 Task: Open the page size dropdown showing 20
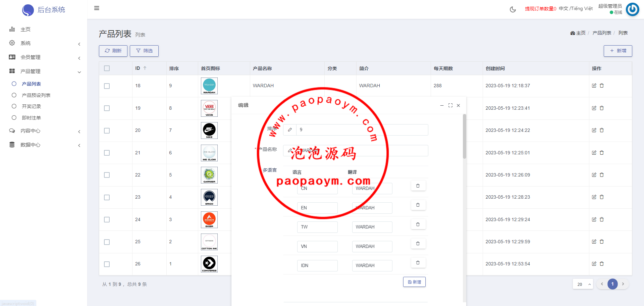pos(583,284)
